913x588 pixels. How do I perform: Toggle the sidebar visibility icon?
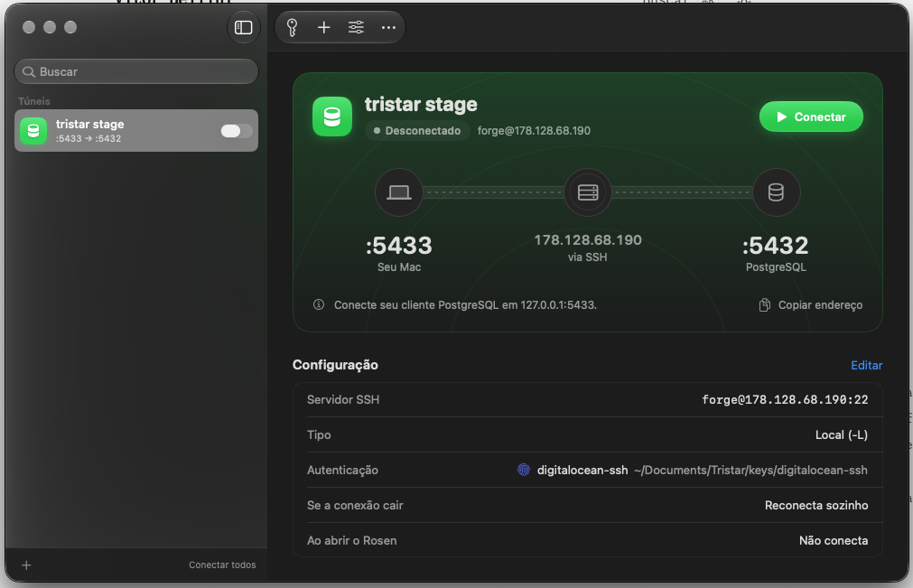point(244,27)
